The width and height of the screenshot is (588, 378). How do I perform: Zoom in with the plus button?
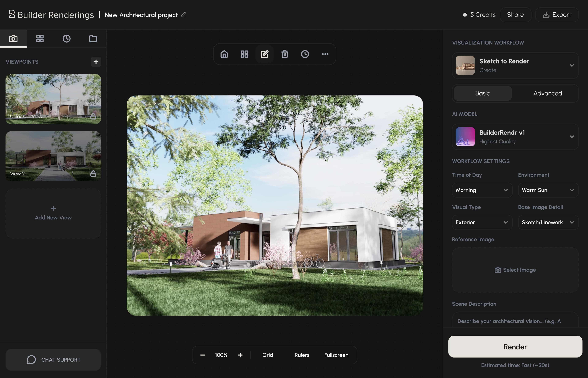click(240, 355)
